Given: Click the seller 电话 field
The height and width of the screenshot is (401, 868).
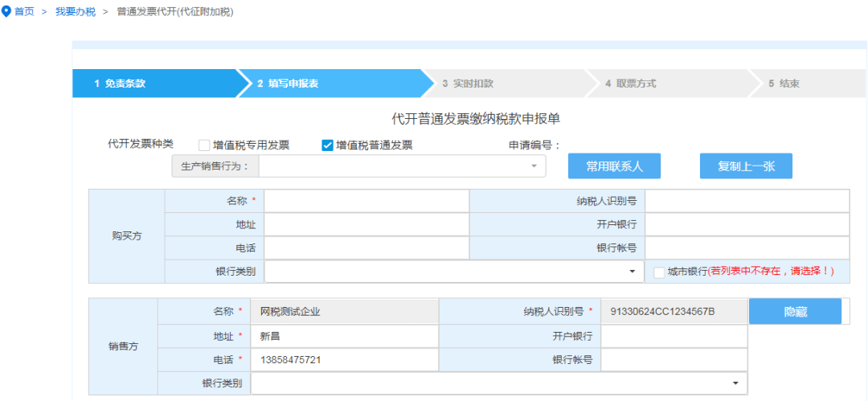Looking at the screenshot, I should pos(344,359).
